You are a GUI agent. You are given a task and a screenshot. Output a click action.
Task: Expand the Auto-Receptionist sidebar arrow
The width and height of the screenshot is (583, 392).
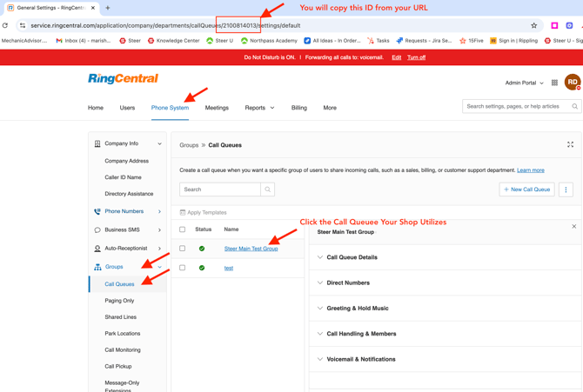click(x=159, y=249)
